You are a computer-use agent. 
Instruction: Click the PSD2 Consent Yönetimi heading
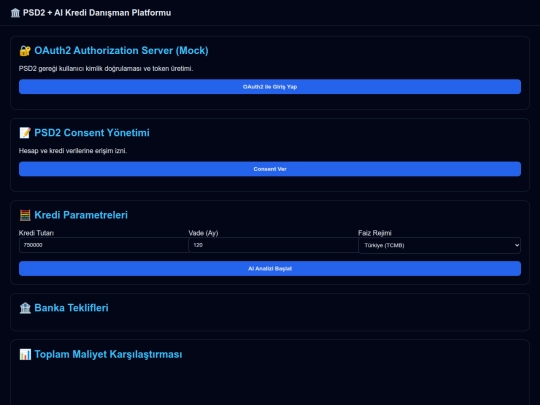[92, 133]
